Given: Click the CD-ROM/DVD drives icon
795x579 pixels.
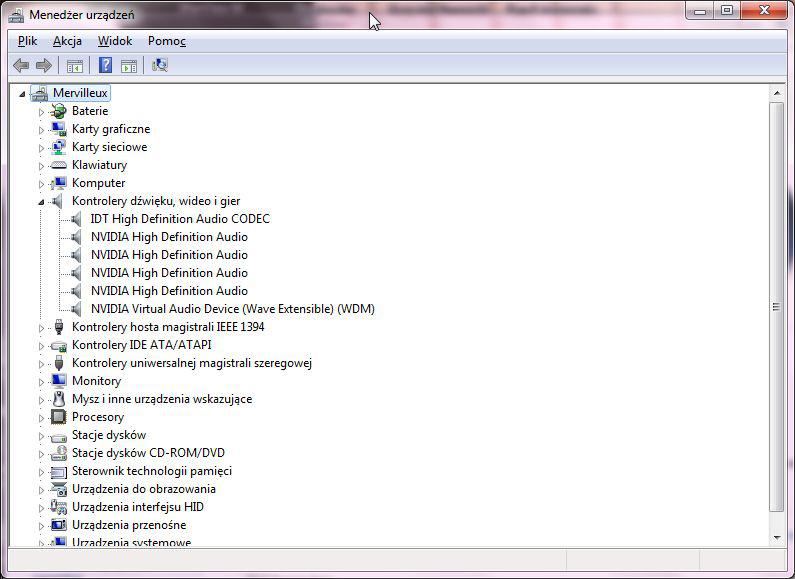Looking at the screenshot, I should [x=59, y=453].
